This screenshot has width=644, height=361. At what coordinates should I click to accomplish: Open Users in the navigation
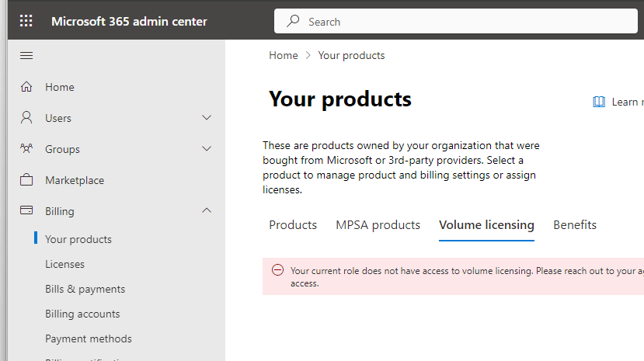58,118
